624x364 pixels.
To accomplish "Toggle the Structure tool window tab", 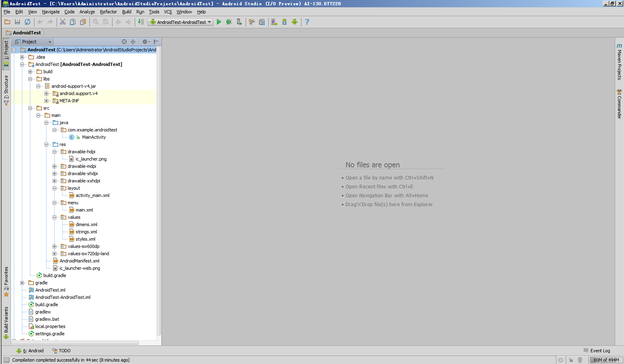I will coord(6,90).
